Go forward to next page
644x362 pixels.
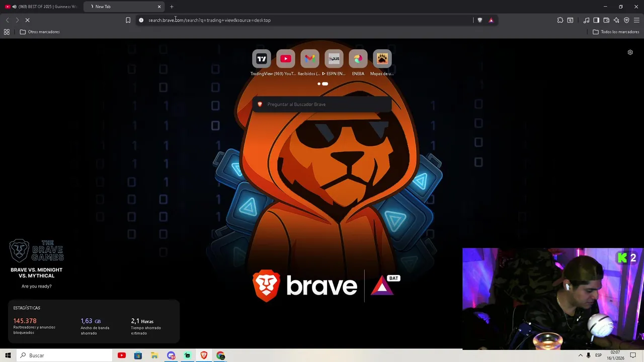point(17,20)
